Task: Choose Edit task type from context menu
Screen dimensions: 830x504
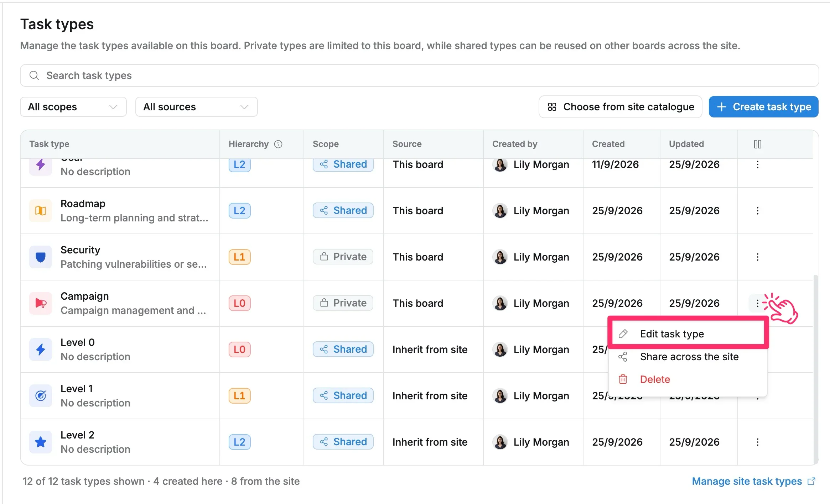Action: [x=688, y=334]
